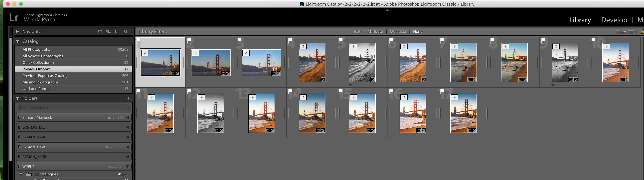Toggle the flag on photo 10

593,40
